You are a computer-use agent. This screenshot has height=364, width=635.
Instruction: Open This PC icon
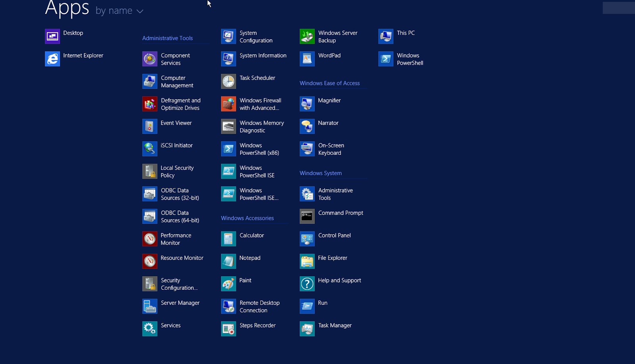click(386, 37)
